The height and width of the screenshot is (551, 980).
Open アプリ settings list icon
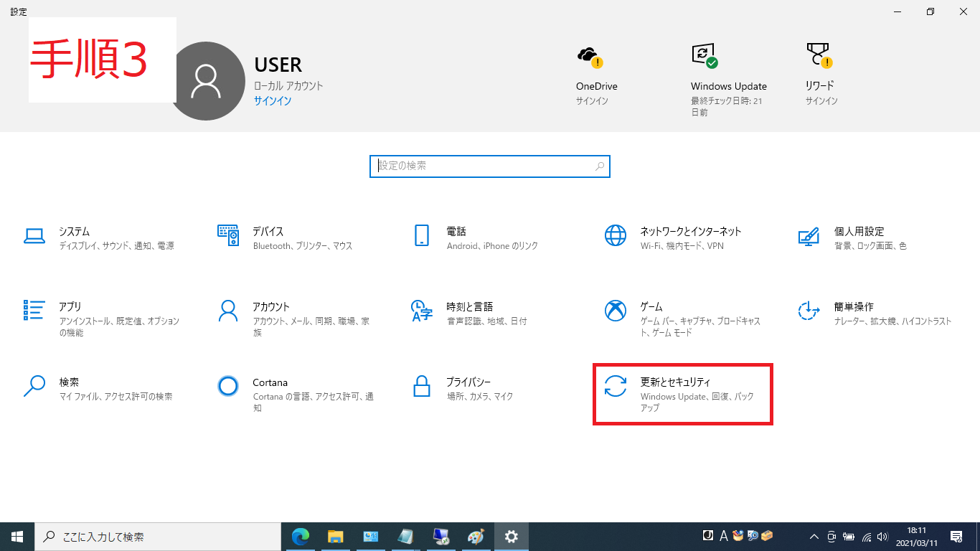coord(34,310)
